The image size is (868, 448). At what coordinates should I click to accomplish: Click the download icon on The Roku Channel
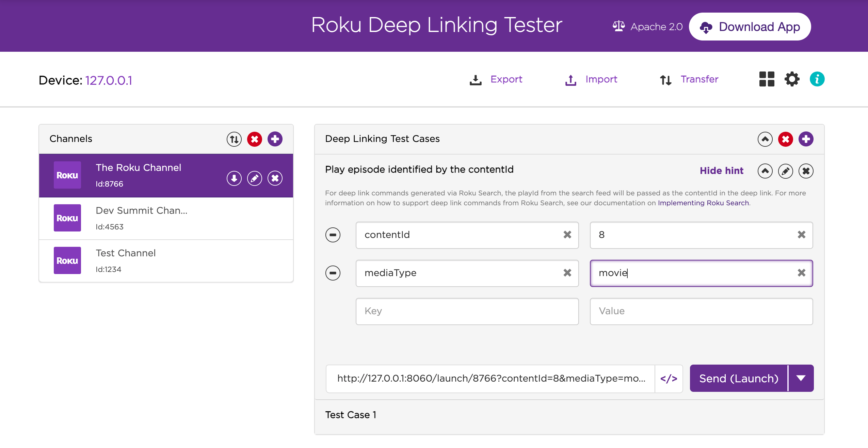coord(234,177)
